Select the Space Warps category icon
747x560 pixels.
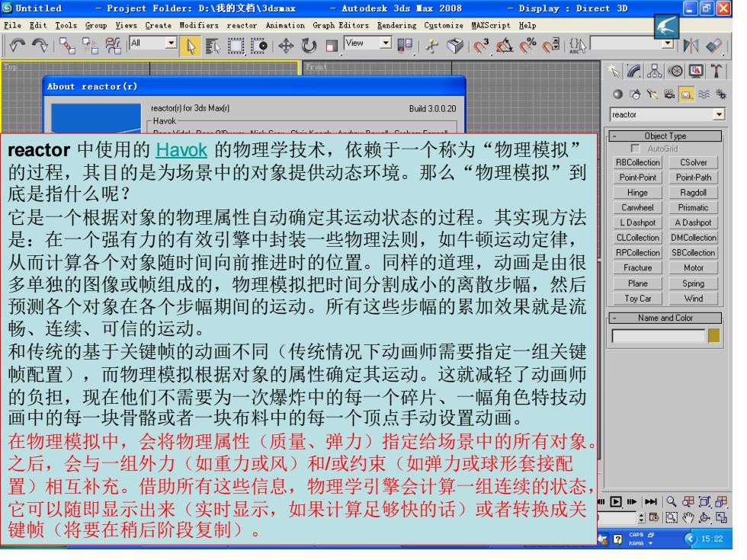coord(704,94)
